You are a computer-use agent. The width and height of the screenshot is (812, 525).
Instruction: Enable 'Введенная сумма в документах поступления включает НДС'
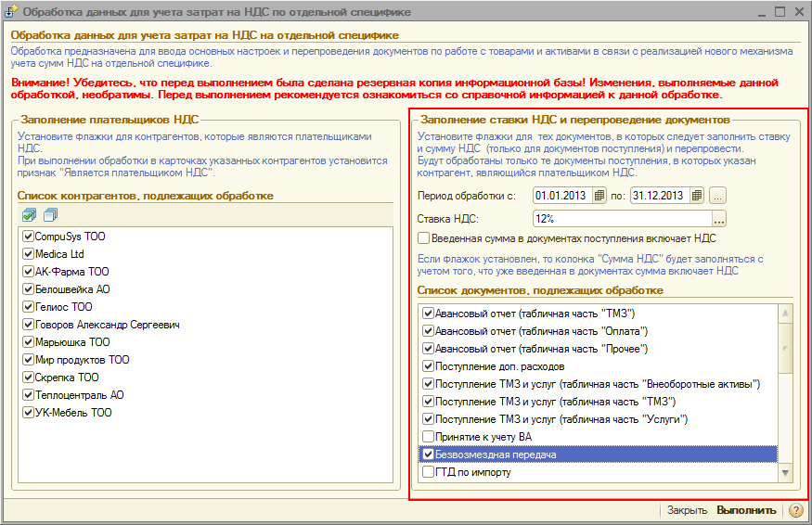point(424,238)
